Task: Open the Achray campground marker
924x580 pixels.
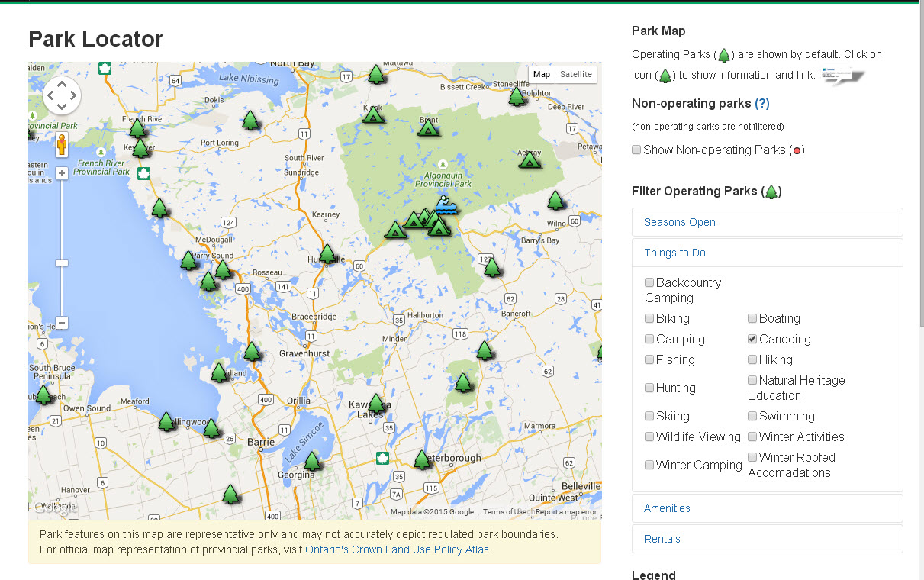Action: [x=530, y=159]
